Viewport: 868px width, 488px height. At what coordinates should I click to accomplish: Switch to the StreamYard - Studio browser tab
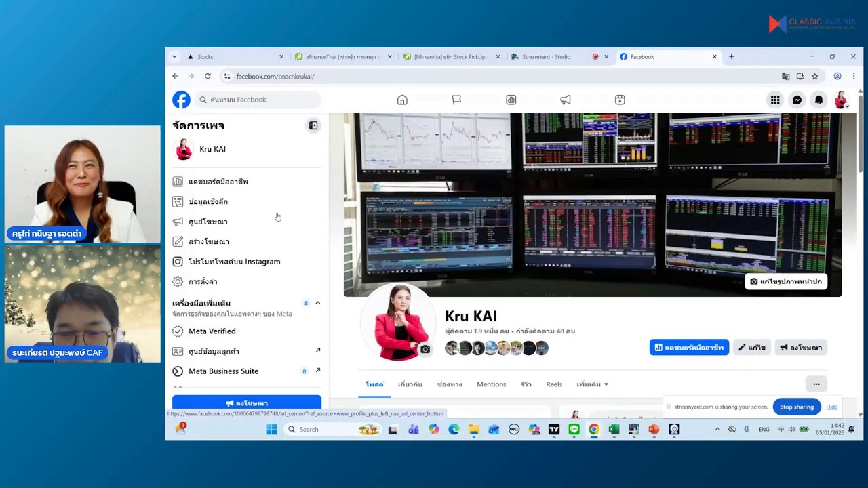559,57
